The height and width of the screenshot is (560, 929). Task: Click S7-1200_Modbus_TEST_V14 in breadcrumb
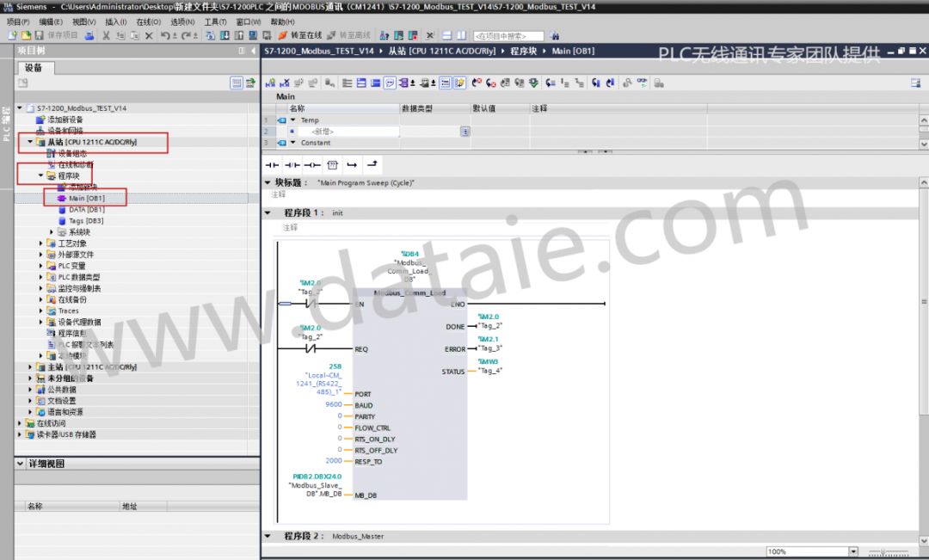319,51
